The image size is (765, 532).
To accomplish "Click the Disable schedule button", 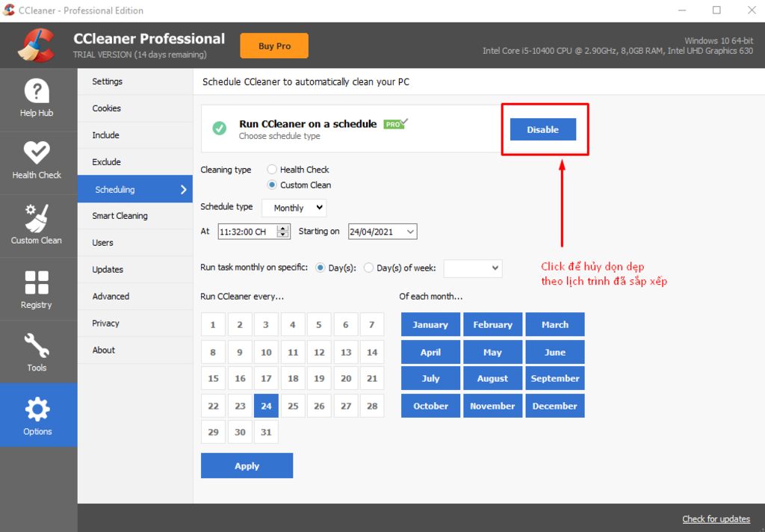I will (x=543, y=129).
